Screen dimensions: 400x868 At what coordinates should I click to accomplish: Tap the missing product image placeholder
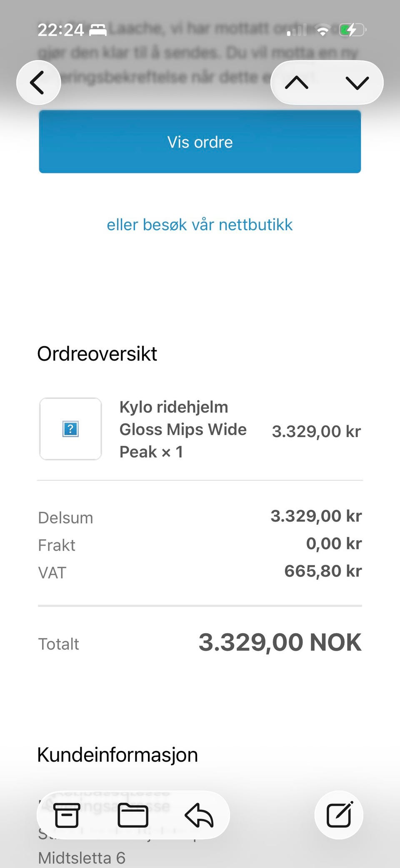[70, 429]
